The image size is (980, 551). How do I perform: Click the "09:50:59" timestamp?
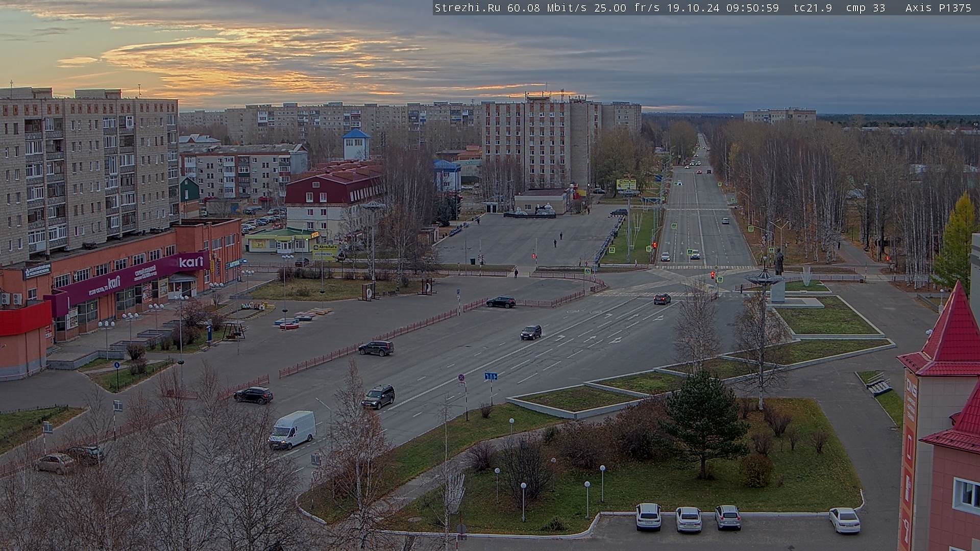754,8
